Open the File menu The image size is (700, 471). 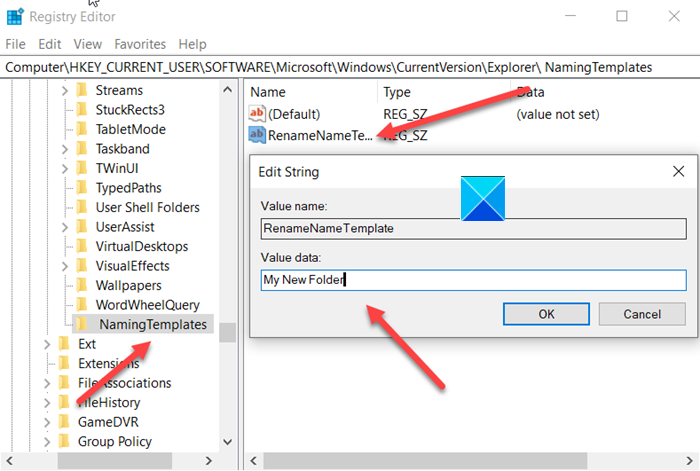[x=15, y=44]
